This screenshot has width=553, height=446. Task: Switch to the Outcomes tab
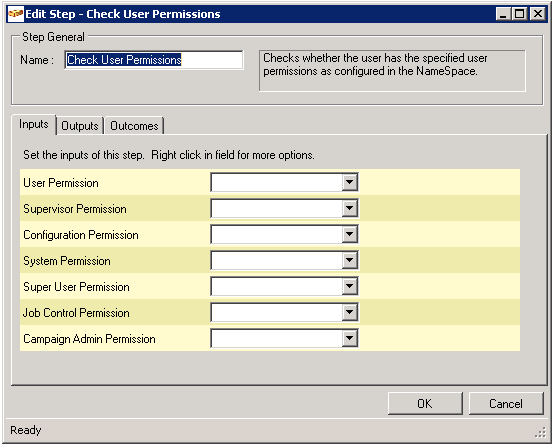[134, 126]
